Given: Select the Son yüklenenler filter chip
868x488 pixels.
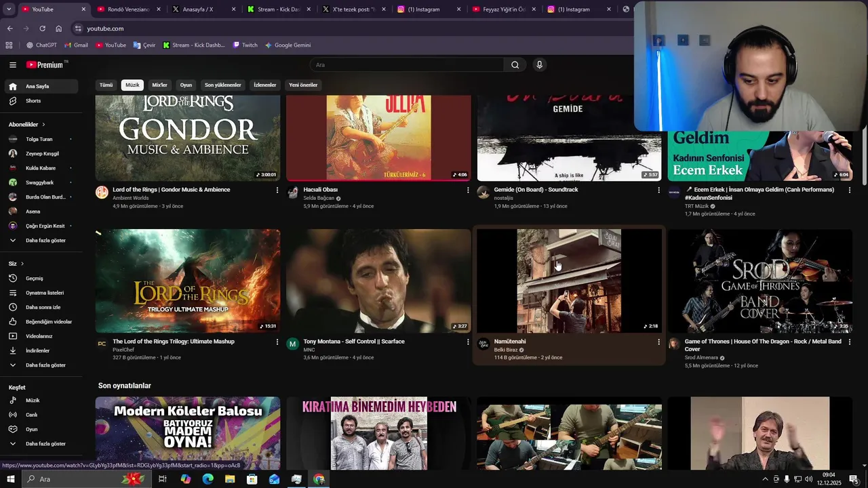Looking at the screenshot, I should tap(223, 85).
